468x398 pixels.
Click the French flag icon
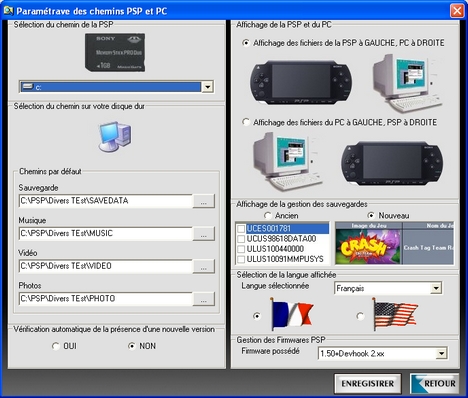(x=291, y=315)
